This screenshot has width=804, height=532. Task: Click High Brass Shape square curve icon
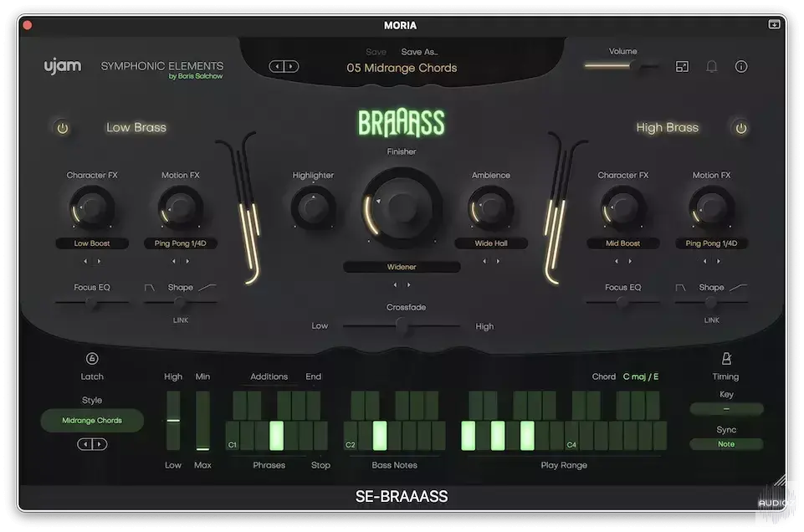680,288
